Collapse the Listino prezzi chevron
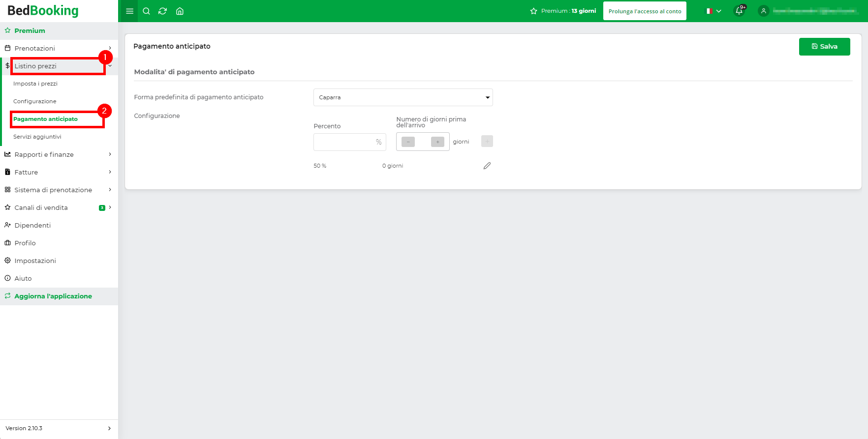 (x=110, y=66)
